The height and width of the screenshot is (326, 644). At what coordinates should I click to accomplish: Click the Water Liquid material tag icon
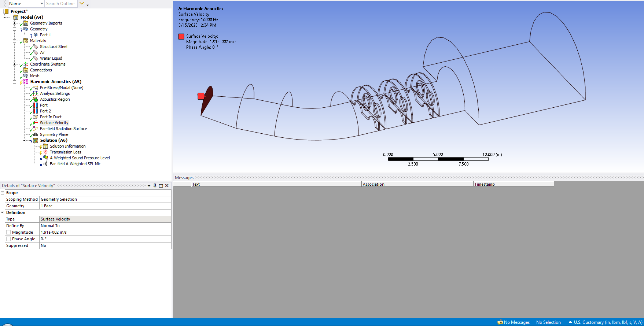tap(36, 58)
